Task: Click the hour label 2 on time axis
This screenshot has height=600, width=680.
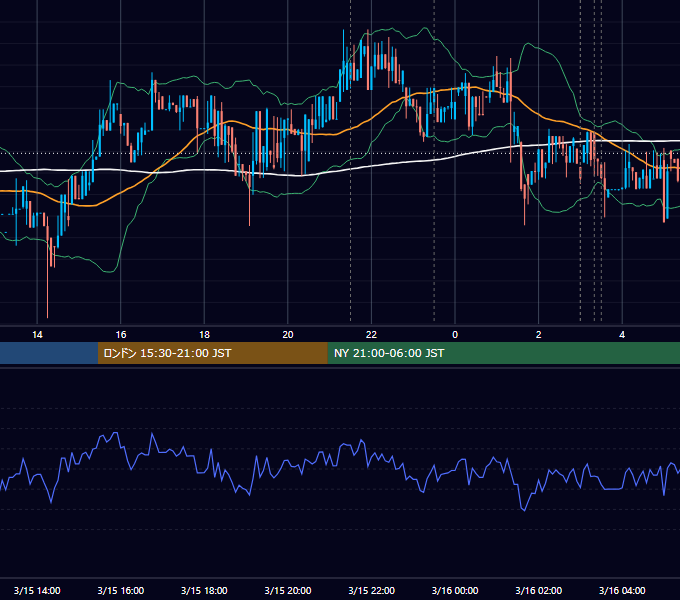Action: [x=539, y=335]
